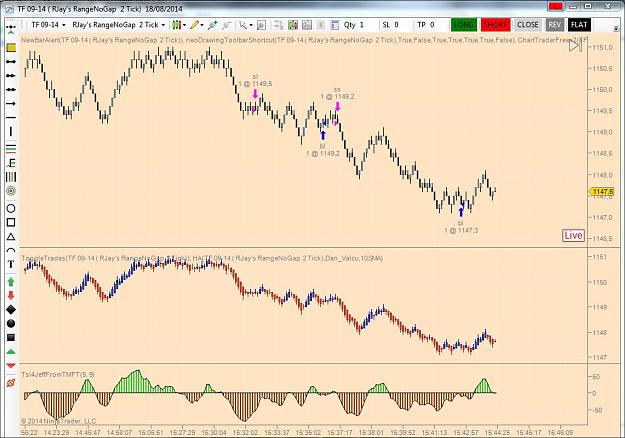Select the Diamond marker tool
This screenshot has height=438, width=625.
click(x=11, y=310)
